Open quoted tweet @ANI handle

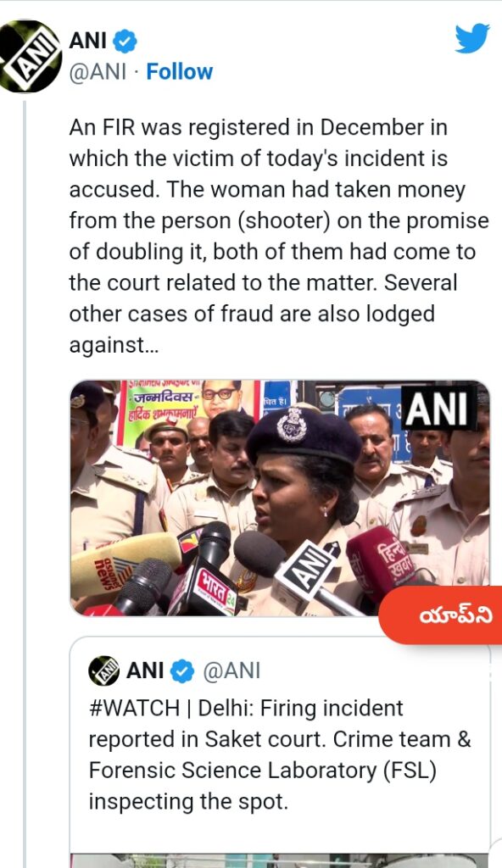pyautogui.click(x=231, y=671)
